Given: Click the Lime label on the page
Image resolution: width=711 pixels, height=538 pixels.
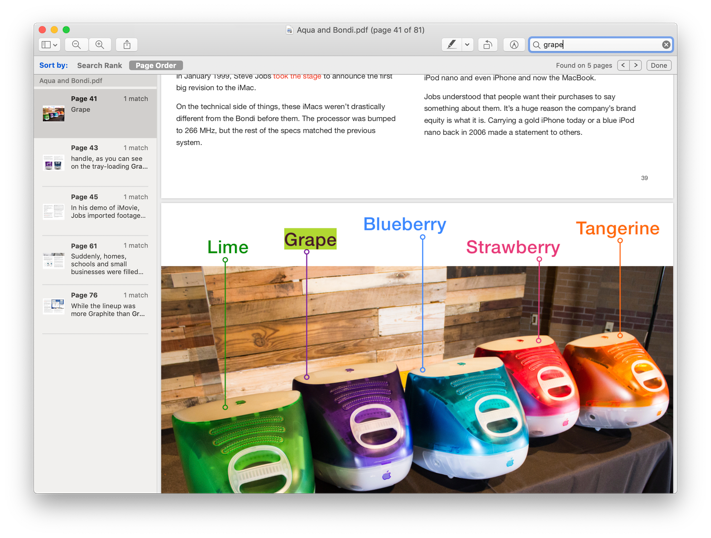Looking at the screenshot, I should (x=228, y=247).
